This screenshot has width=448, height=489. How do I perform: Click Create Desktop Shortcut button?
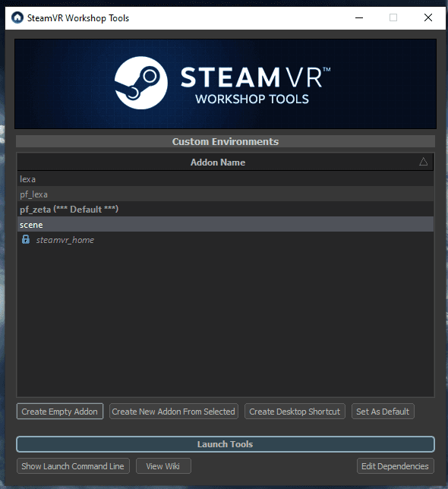pos(295,412)
